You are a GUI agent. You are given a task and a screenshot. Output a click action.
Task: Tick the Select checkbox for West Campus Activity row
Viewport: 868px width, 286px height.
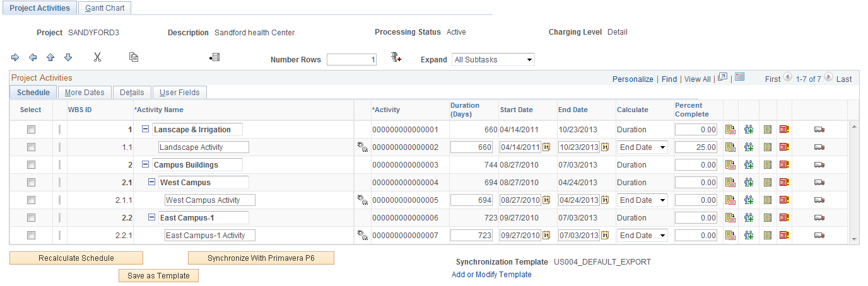31,200
